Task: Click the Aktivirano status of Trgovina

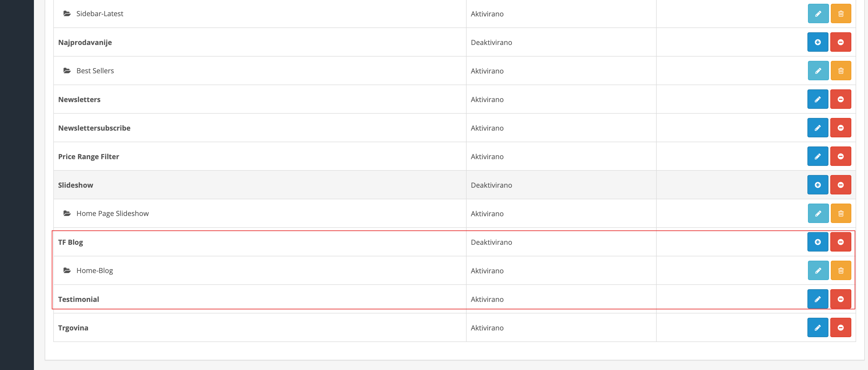Action: pos(487,328)
